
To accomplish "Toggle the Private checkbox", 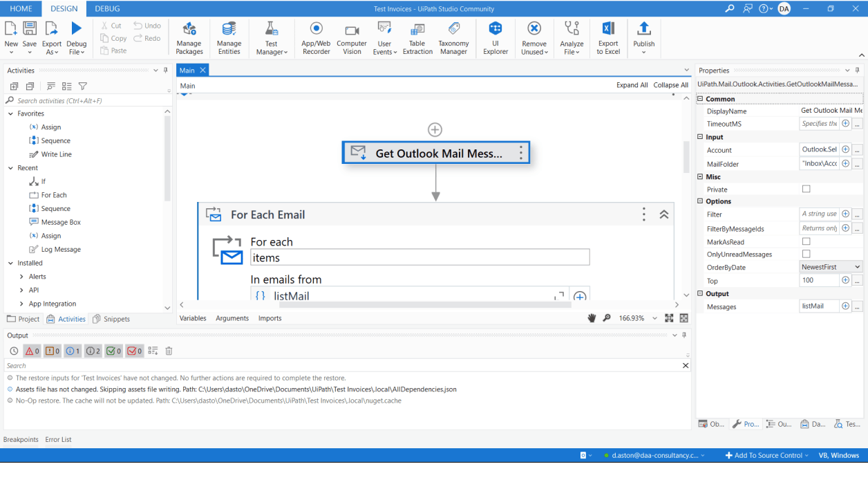I will pos(806,189).
